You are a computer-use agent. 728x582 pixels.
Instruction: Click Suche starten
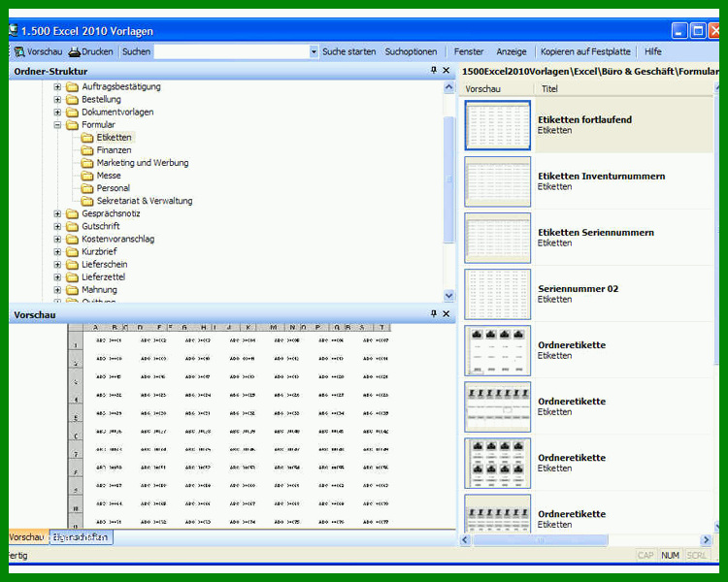tap(349, 51)
